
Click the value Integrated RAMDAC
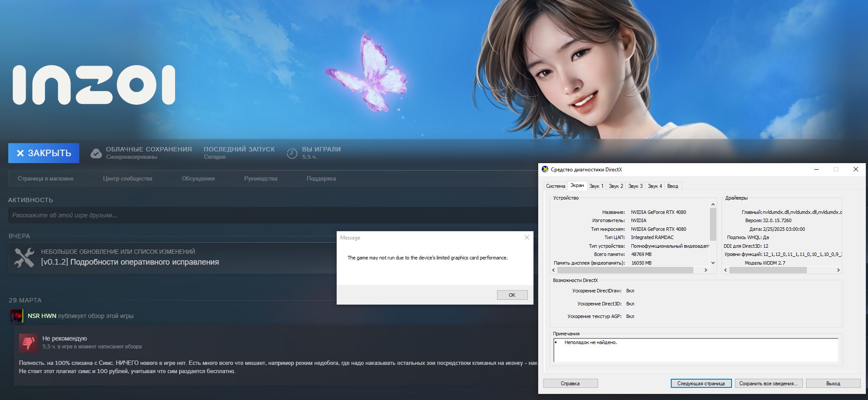[652, 237]
